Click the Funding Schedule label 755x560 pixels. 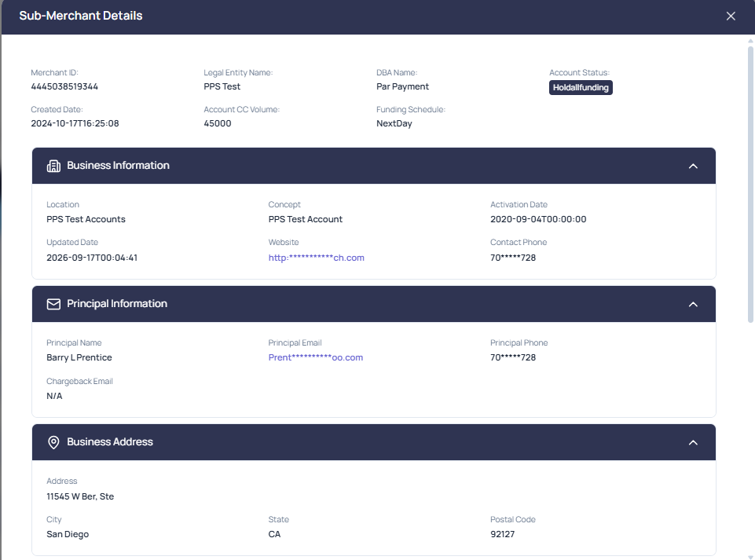click(x=411, y=110)
